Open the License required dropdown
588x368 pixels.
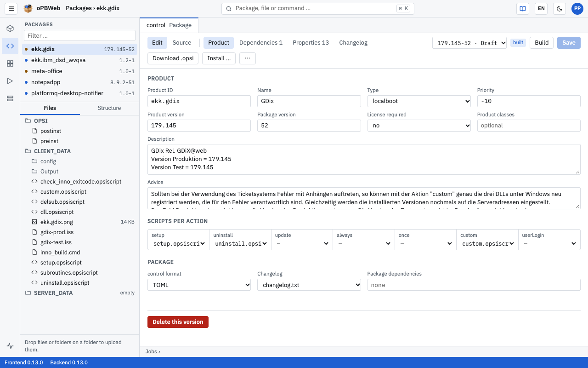tap(419, 126)
